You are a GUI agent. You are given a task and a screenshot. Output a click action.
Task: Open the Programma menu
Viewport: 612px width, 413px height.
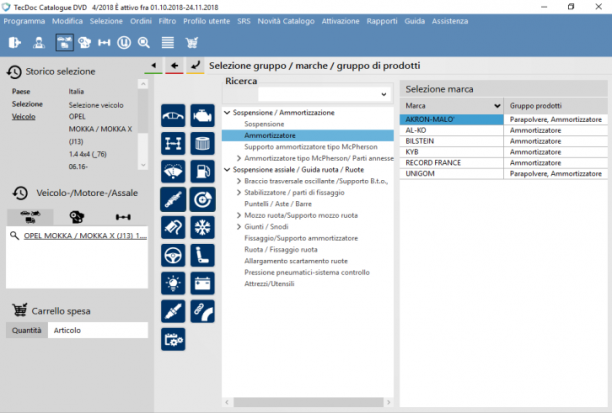pos(24,21)
